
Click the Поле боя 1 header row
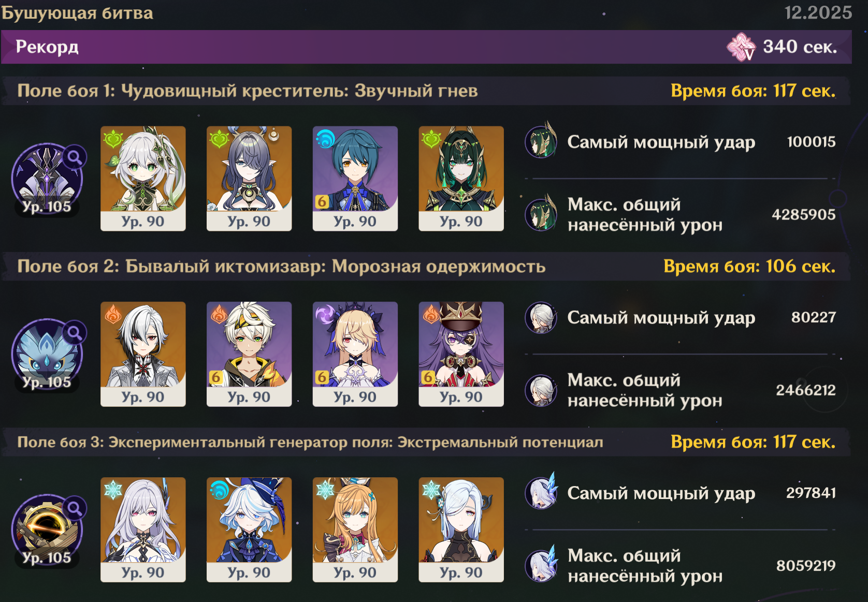tap(426, 91)
